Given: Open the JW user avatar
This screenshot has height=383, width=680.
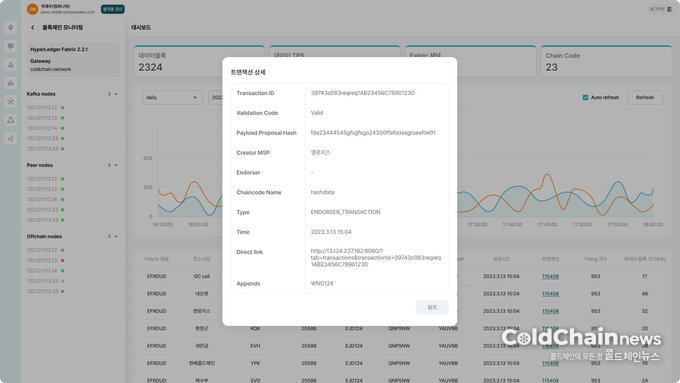Looking at the screenshot, I should click(x=32, y=9).
